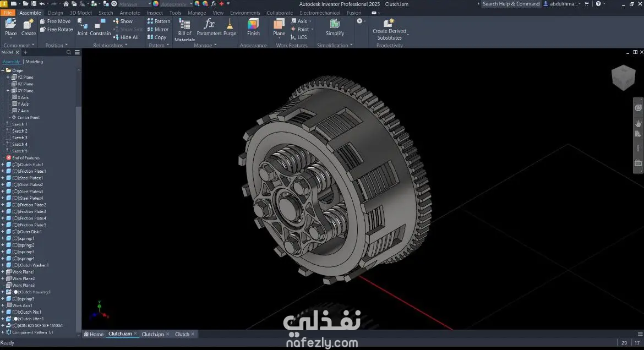Click the Pan hand icon in navigation bar
This screenshot has width=644, height=350.
coord(638,123)
